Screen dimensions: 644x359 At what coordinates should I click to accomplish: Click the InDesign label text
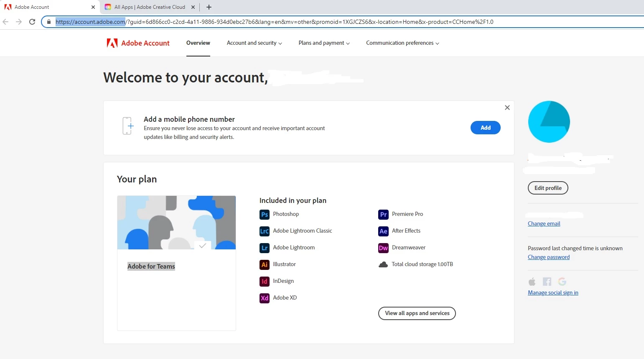pyautogui.click(x=283, y=281)
